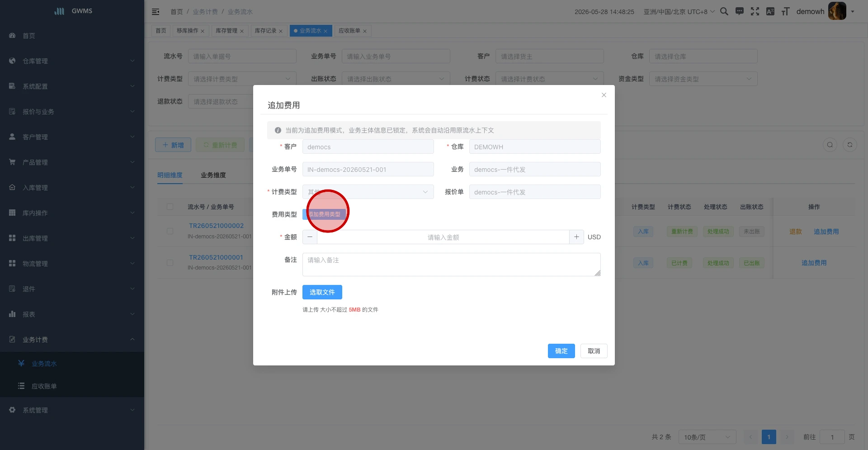Click 选取文件 upload button
This screenshot has width=868, height=450.
tap(322, 292)
